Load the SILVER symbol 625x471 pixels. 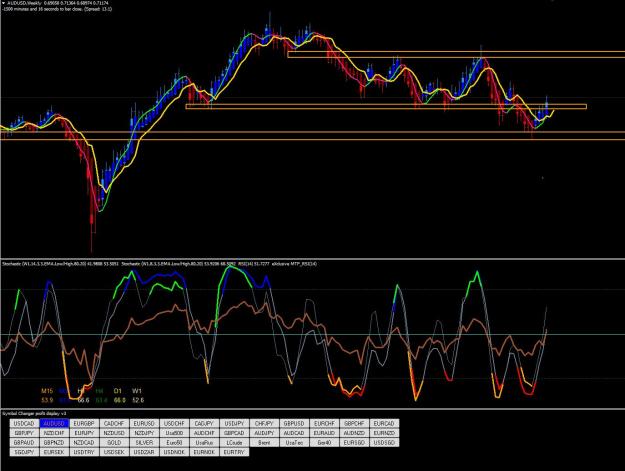click(x=144, y=442)
